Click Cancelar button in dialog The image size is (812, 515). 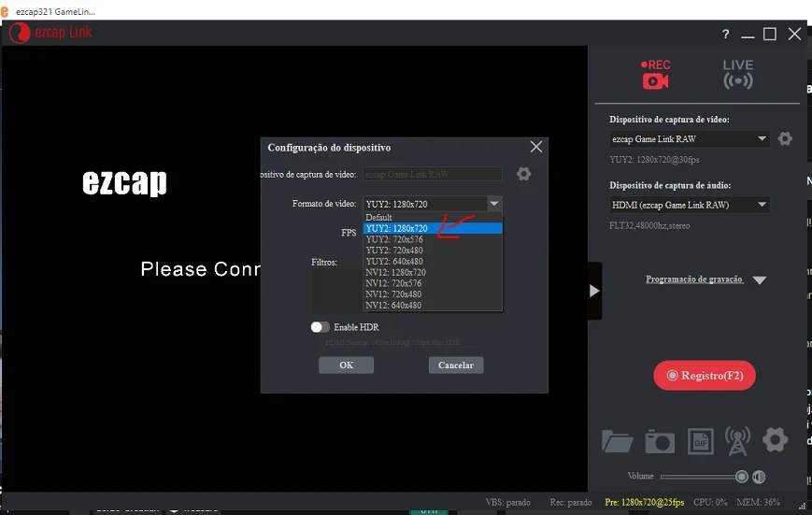coord(456,365)
